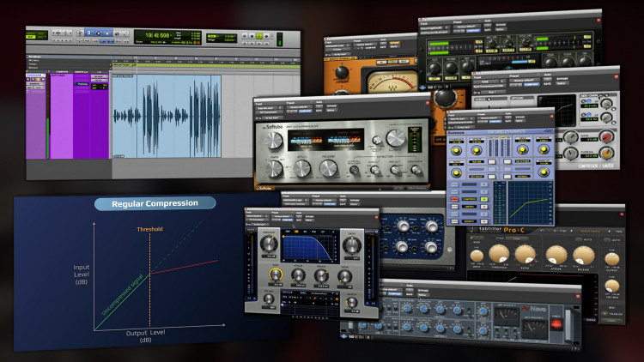644x362 pixels.
Task: Open the 'no input' selector on VOICEBAR track
Action: [99, 76]
